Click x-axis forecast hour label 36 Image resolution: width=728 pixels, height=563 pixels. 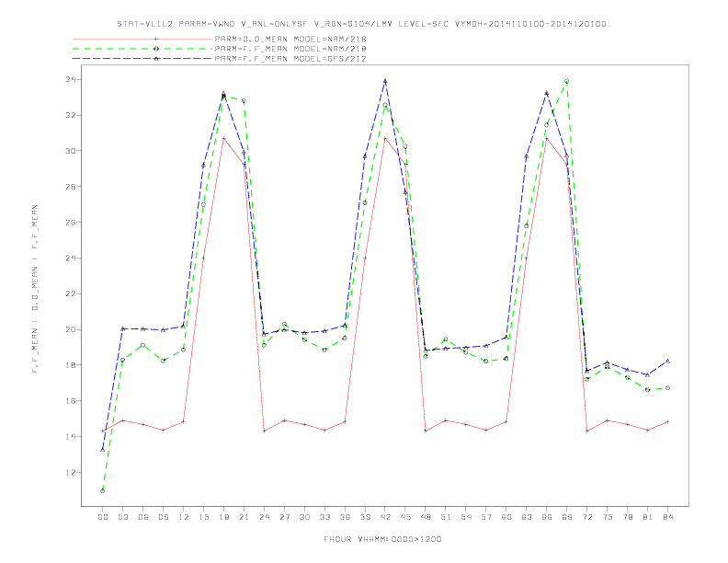(x=345, y=517)
